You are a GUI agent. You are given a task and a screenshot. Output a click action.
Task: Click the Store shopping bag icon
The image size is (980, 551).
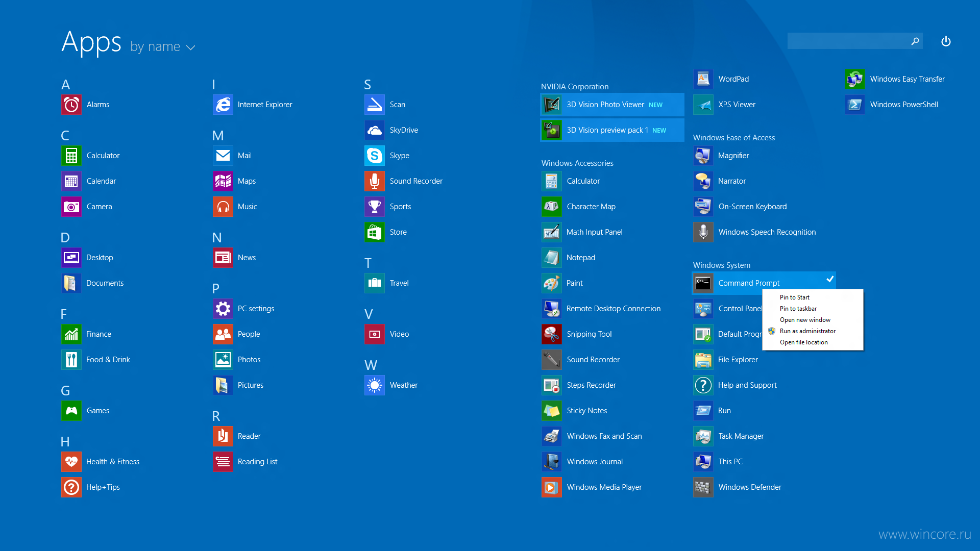pyautogui.click(x=375, y=232)
